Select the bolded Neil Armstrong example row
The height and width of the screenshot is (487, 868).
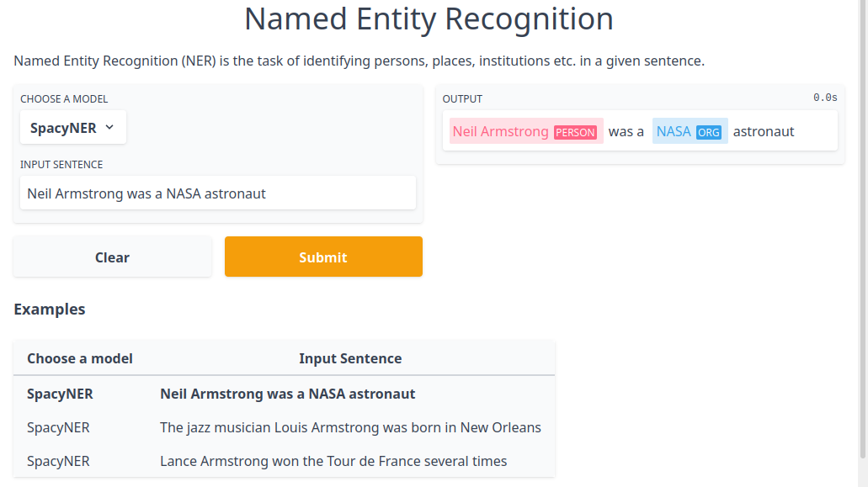pyautogui.click(x=287, y=394)
